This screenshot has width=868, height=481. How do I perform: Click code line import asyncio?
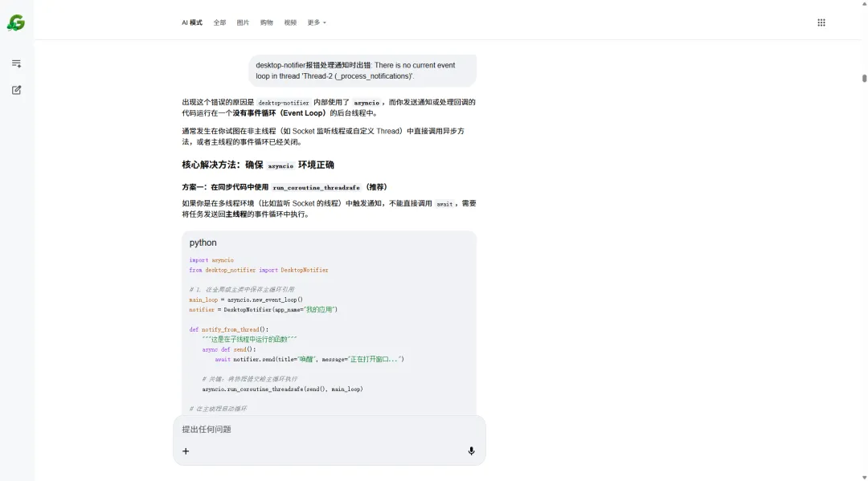[211, 260]
